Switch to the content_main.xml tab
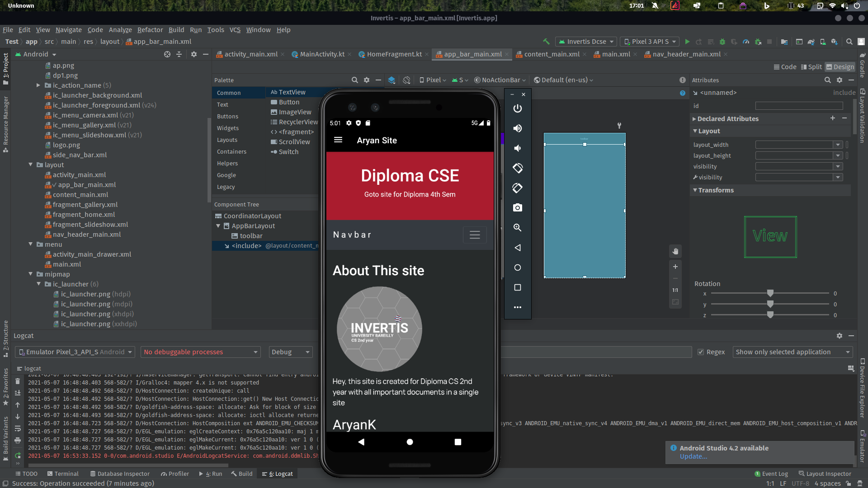 click(x=551, y=54)
